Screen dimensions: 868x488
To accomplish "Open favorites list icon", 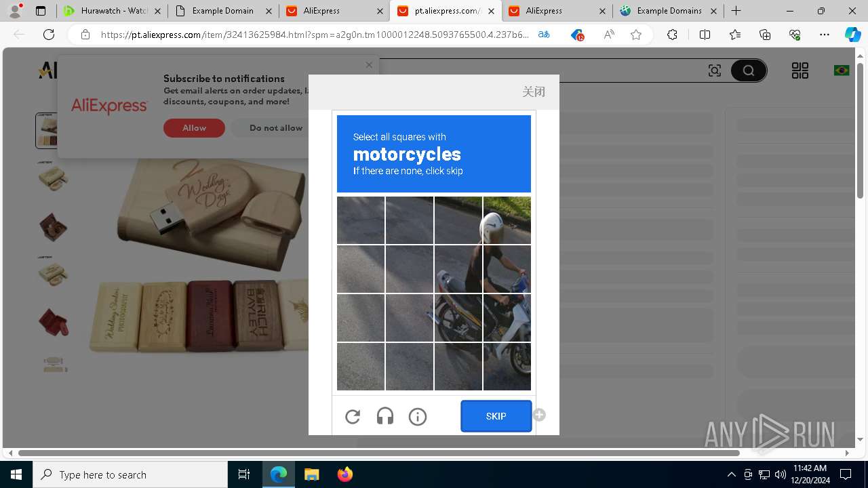I will [735, 35].
